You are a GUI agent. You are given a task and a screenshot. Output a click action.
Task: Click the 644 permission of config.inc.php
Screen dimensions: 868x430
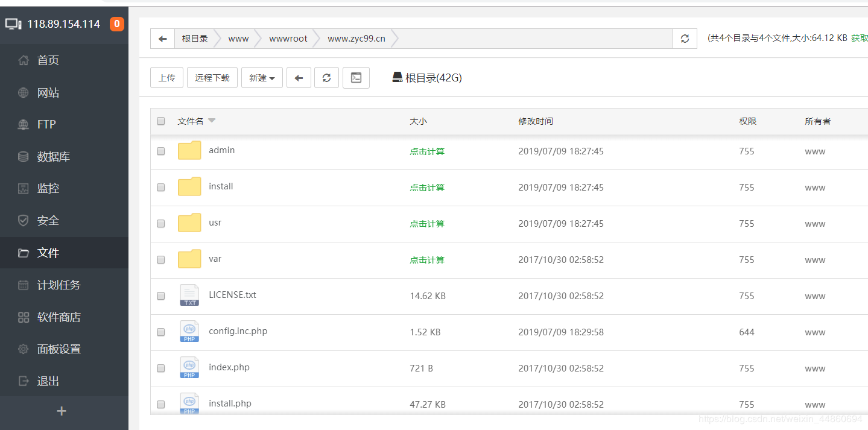click(x=747, y=332)
